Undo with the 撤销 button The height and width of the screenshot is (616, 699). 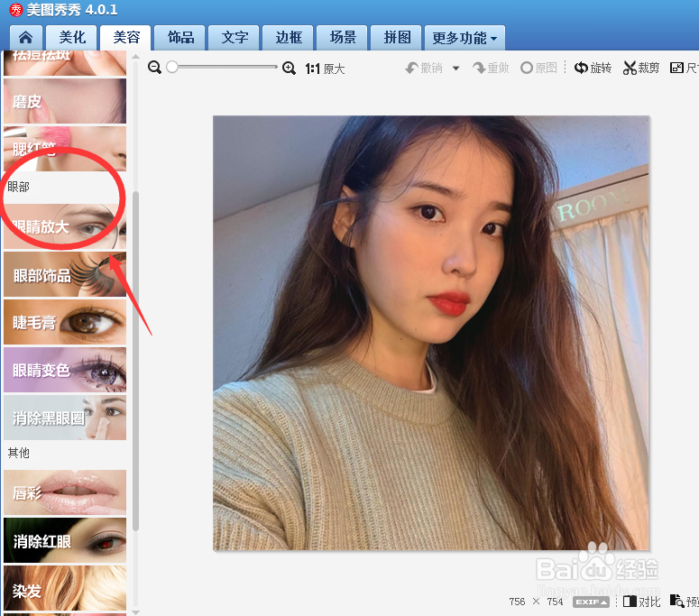pos(424,68)
